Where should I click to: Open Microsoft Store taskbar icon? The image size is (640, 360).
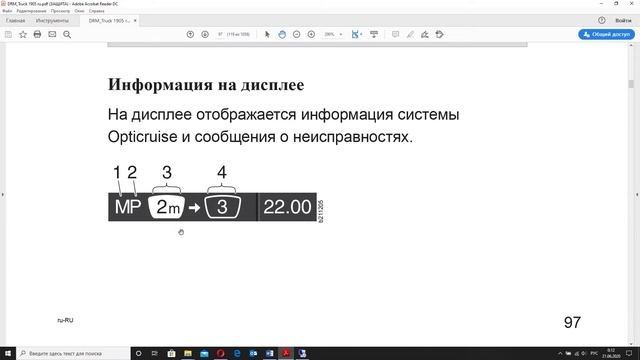click(x=171, y=353)
